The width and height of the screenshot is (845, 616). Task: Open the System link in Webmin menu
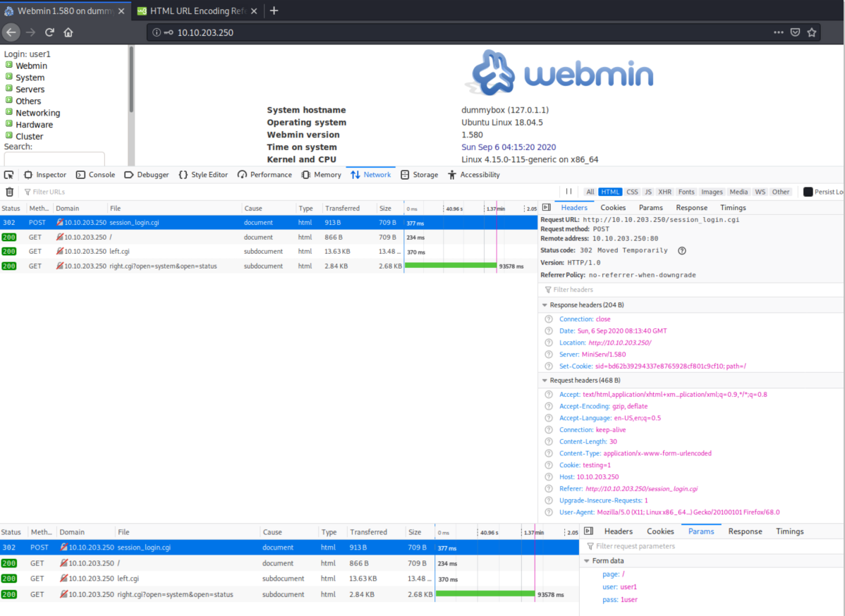point(30,78)
